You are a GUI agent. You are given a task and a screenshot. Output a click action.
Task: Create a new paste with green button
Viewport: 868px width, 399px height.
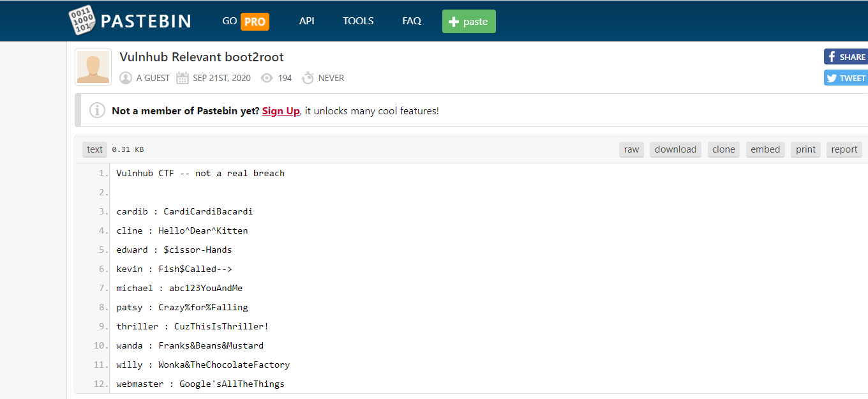[x=468, y=22]
